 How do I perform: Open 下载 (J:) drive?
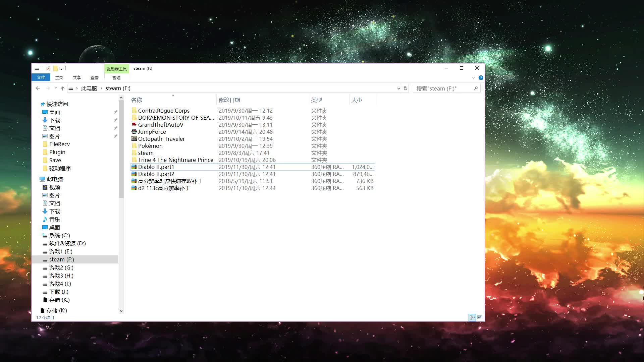click(x=59, y=292)
